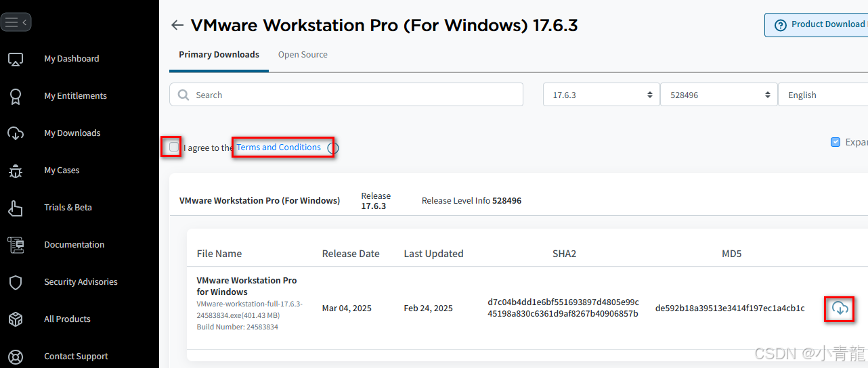Click the File Name column header

click(219, 254)
